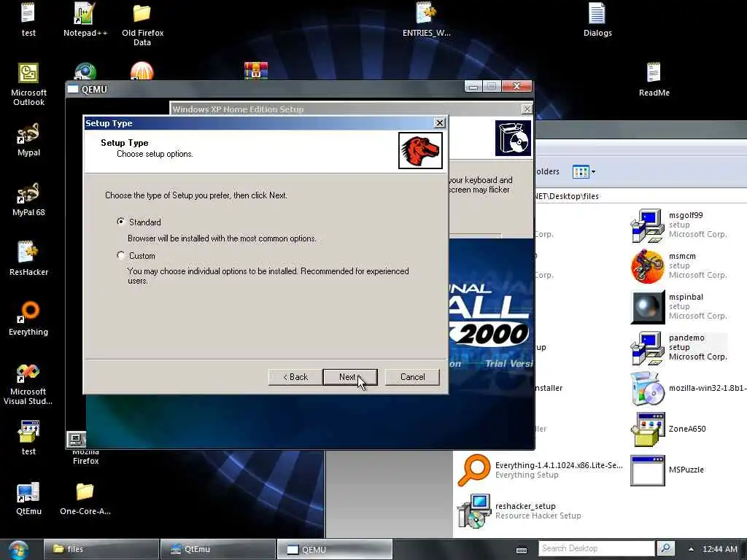Open the ENTRIES_W... desktop file
The image size is (747, 560).
[x=426, y=19]
